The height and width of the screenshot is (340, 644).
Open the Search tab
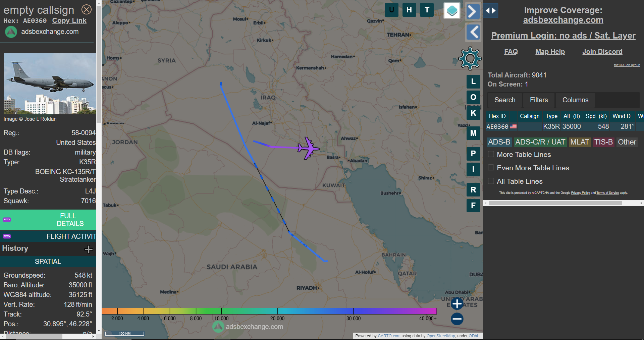pyautogui.click(x=505, y=100)
